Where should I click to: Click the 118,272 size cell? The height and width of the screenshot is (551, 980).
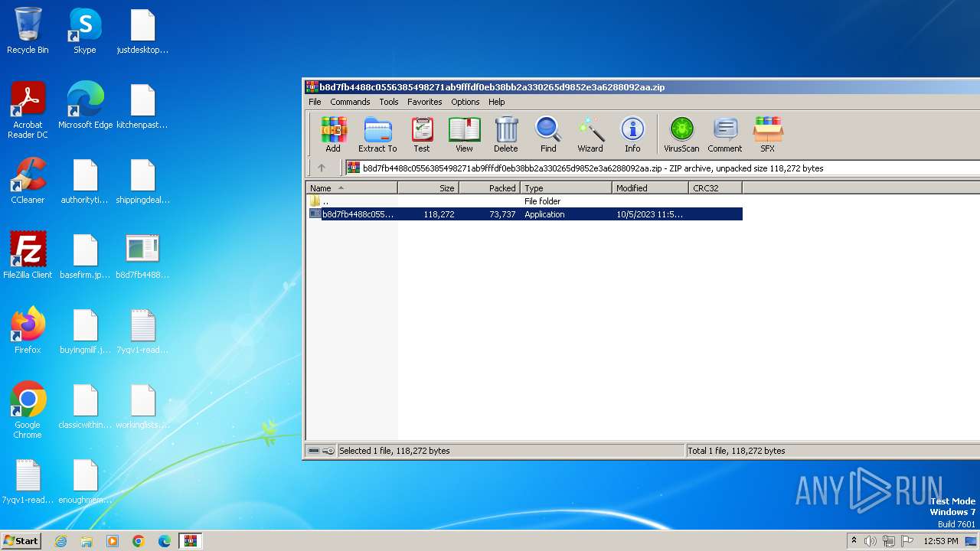coord(439,214)
